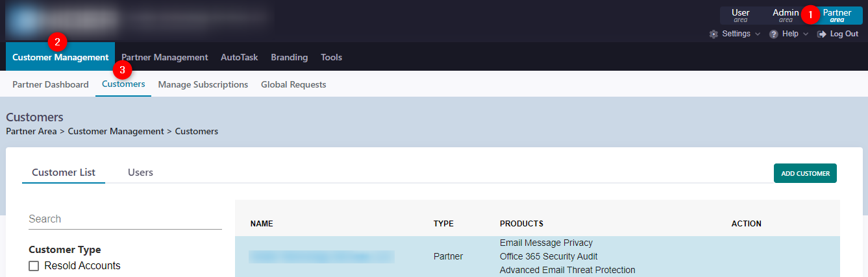Go to the Branding menu
This screenshot has width=868, height=277.
point(289,57)
